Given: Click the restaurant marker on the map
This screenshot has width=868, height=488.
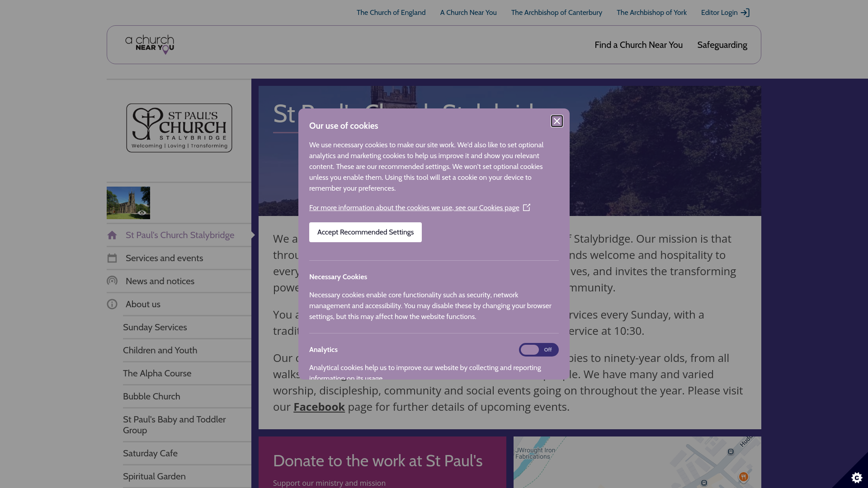Looking at the screenshot, I should pyautogui.click(x=743, y=477).
